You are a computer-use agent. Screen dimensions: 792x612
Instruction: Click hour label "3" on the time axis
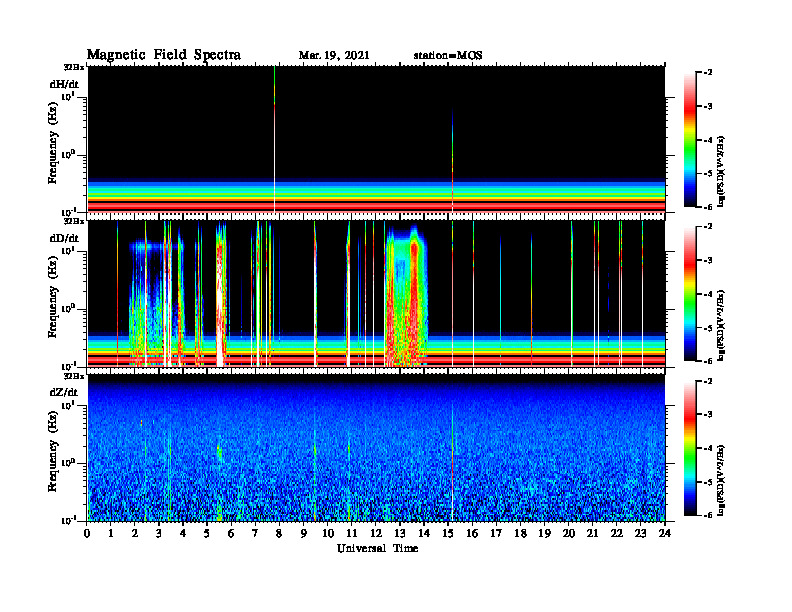tap(159, 533)
